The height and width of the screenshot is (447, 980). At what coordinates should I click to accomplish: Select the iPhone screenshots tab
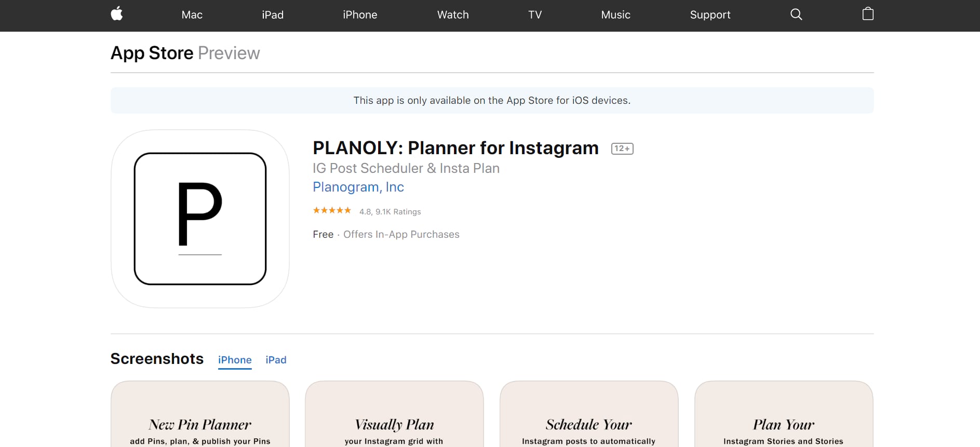click(235, 360)
